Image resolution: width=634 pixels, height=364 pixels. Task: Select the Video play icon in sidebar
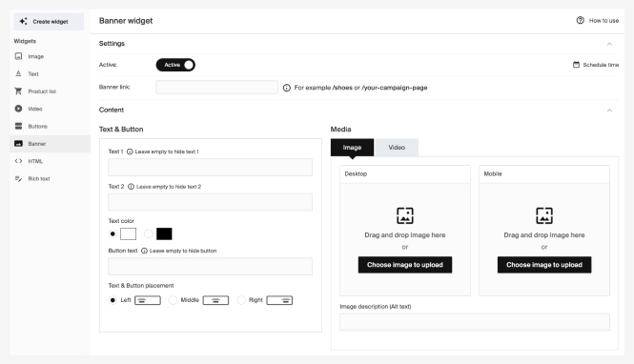[19, 109]
